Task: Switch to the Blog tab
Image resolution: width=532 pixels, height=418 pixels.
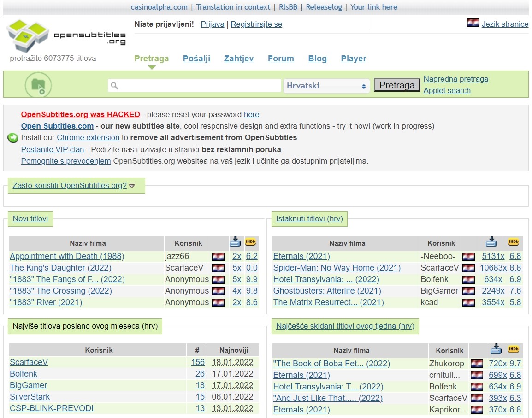Action: click(x=317, y=59)
